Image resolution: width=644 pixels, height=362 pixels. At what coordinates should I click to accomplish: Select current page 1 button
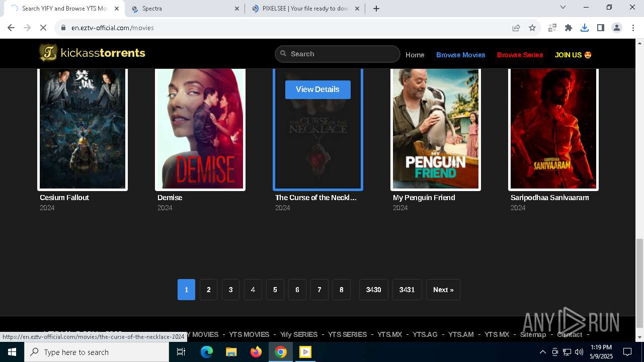186,290
